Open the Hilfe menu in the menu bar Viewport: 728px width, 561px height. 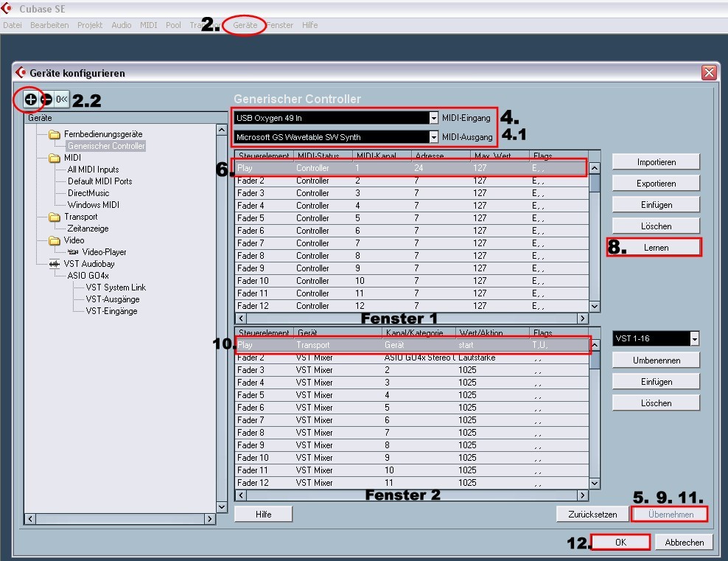pyautogui.click(x=309, y=25)
